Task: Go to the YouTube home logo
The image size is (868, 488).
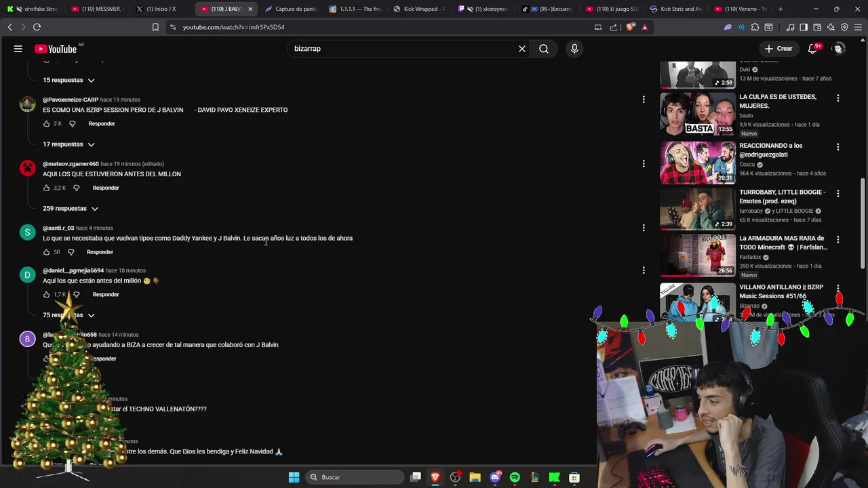Action: pos(56,49)
